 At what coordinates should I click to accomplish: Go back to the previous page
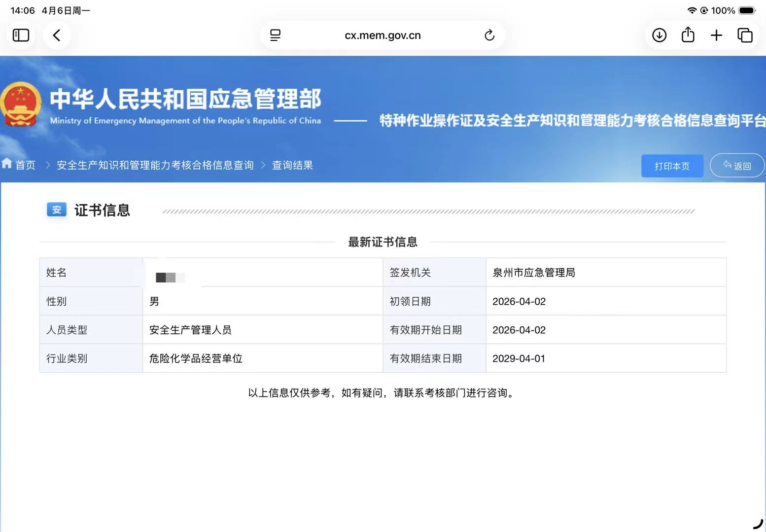[x=57, y=35]
